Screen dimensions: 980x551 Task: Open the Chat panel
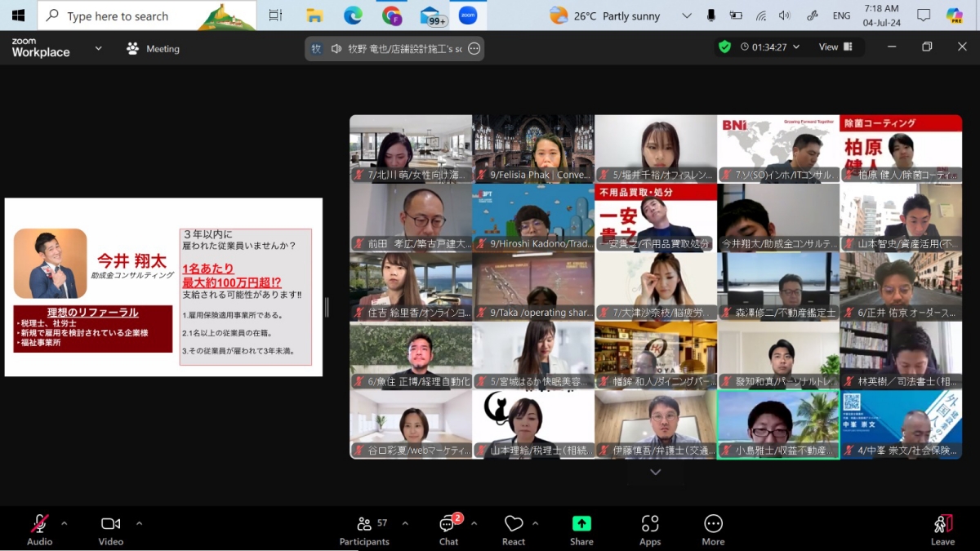click(448, 529)
